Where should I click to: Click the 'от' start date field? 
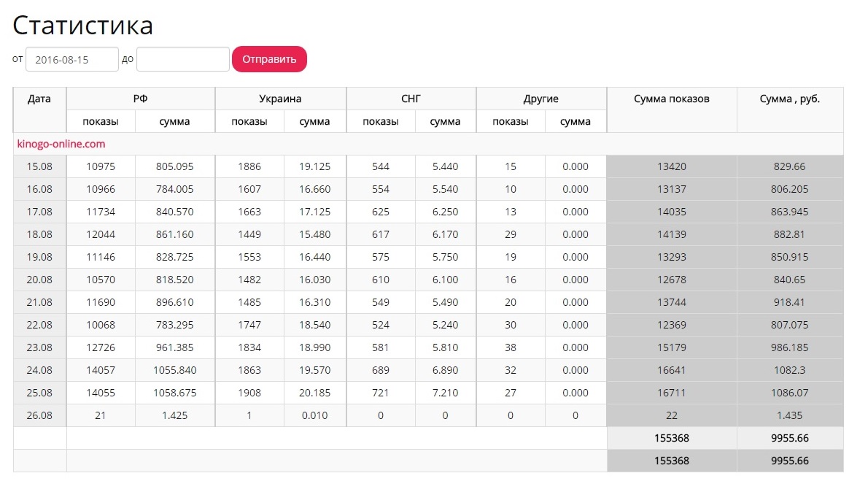[71, 60]
